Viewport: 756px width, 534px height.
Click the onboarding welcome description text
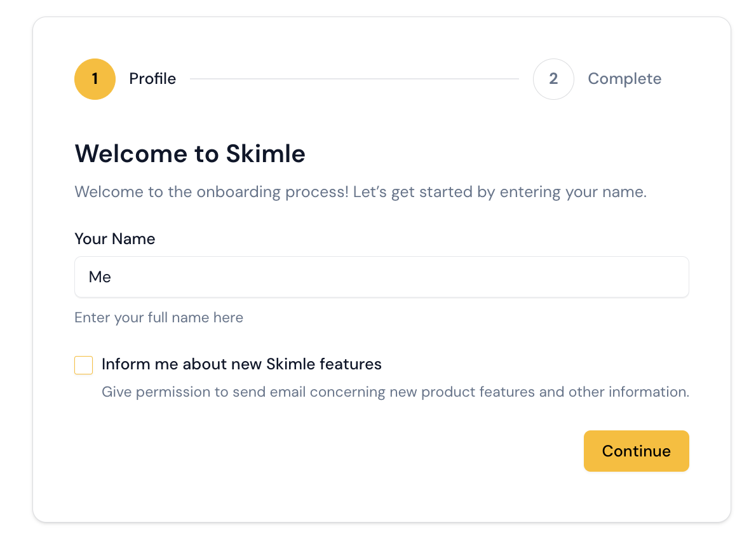pos(360,192)
